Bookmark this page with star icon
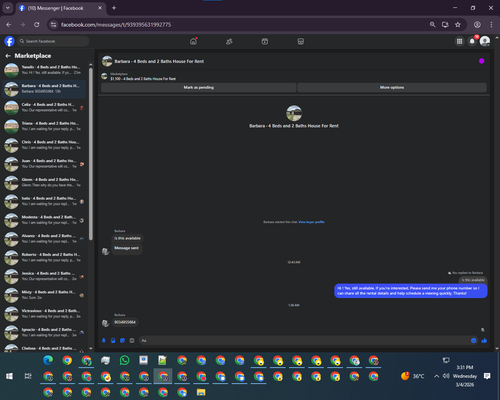 pos(458,25)
